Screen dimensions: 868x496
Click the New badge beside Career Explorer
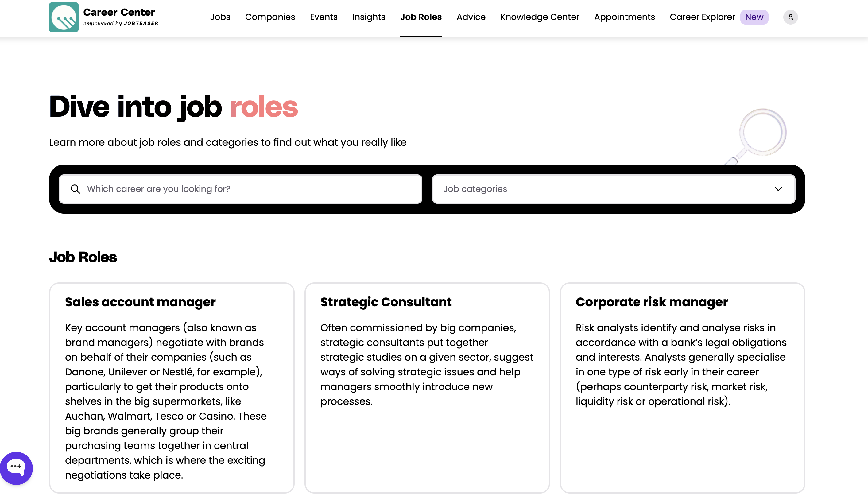click(x=754, y=17)
